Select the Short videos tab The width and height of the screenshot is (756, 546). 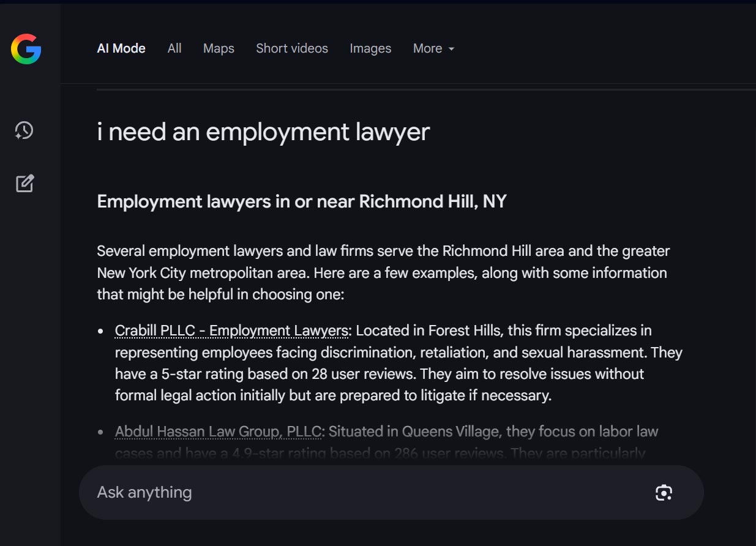tap(292, 48)
